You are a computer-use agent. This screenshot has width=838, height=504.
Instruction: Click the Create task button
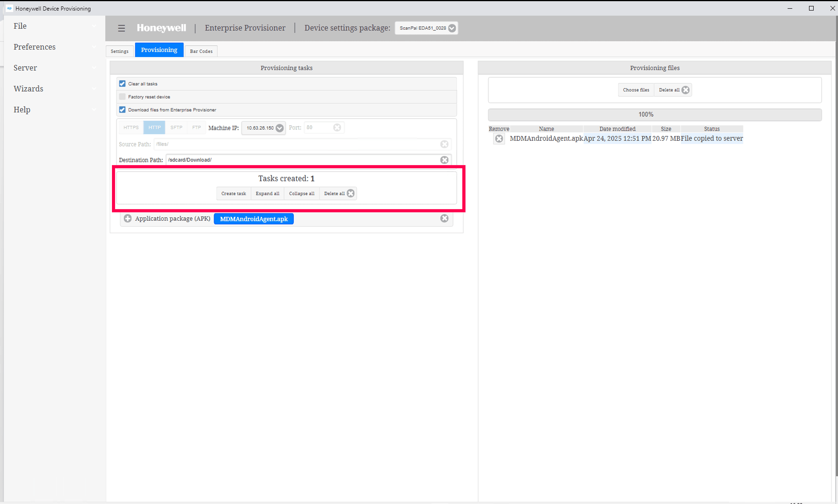click(233, 194)
